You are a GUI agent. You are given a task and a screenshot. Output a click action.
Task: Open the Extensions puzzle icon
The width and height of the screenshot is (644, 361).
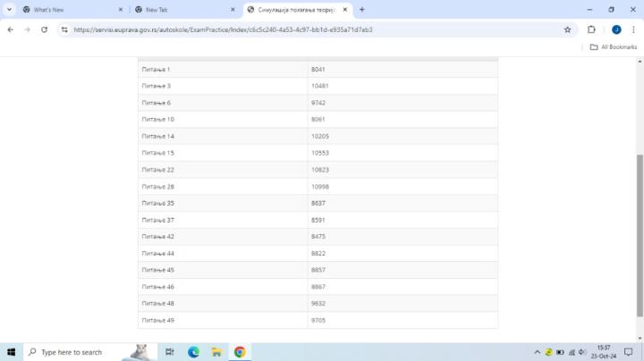(x=591, y=29)
